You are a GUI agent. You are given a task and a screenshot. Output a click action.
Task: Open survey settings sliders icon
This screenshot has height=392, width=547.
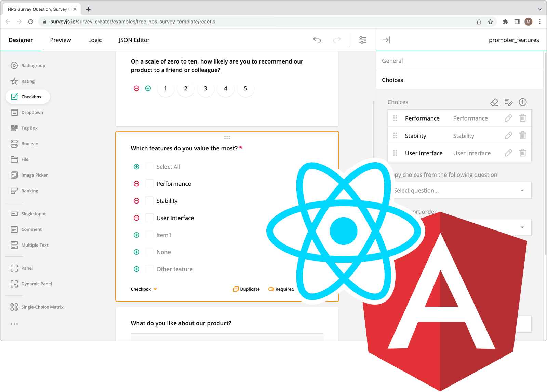click(x=363, y=40)
